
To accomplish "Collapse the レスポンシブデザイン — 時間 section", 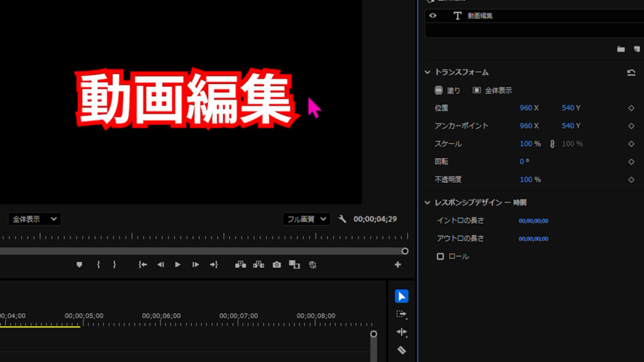I will click(428, 202).
